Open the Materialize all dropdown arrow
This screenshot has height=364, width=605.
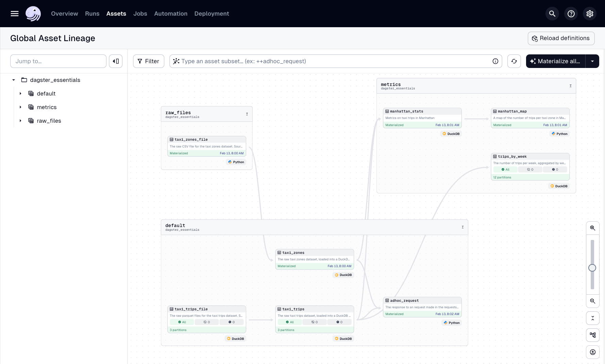593,61
